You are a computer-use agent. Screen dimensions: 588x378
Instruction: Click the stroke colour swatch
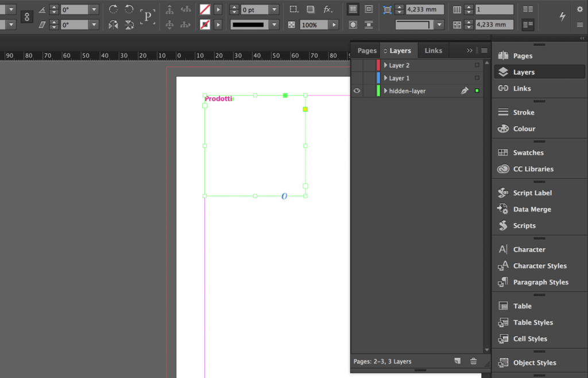[x=205, y=25]
